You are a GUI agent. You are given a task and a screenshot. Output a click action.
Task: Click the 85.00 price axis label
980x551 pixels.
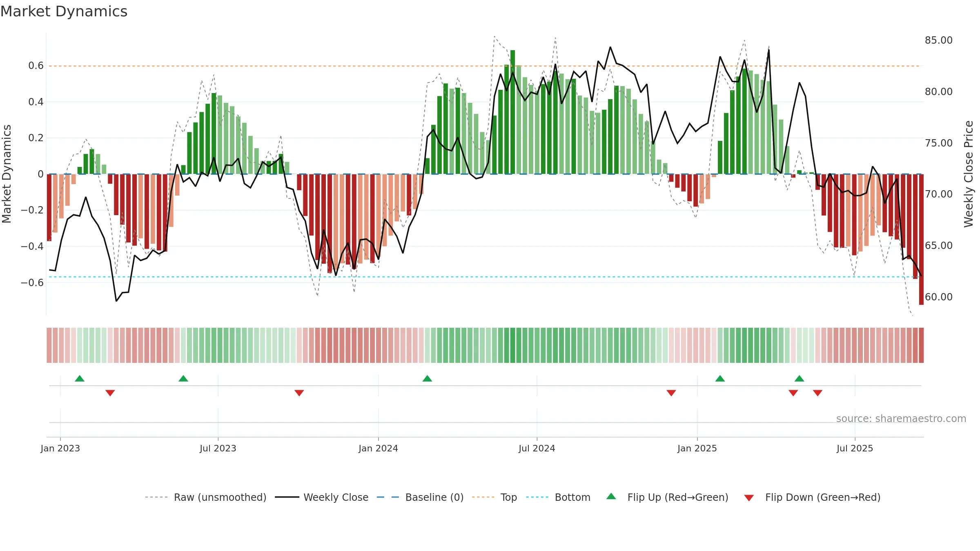(x=939, y=40)
